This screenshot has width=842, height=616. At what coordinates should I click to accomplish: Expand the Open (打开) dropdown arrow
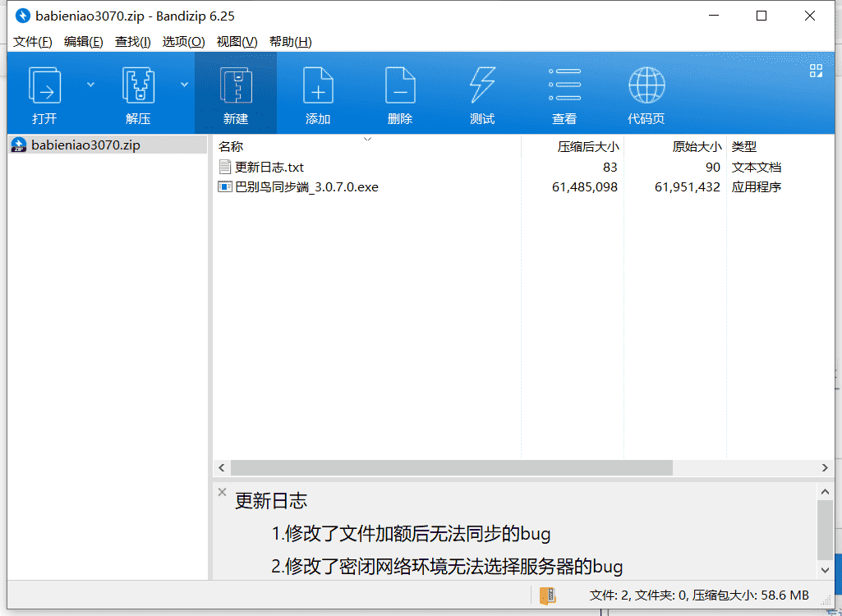pos(90,85)
